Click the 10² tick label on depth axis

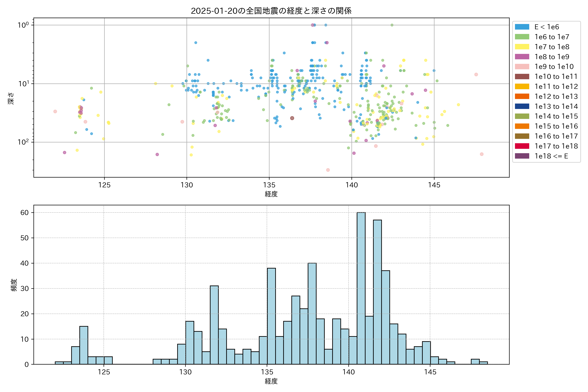[x=23, y=142]
